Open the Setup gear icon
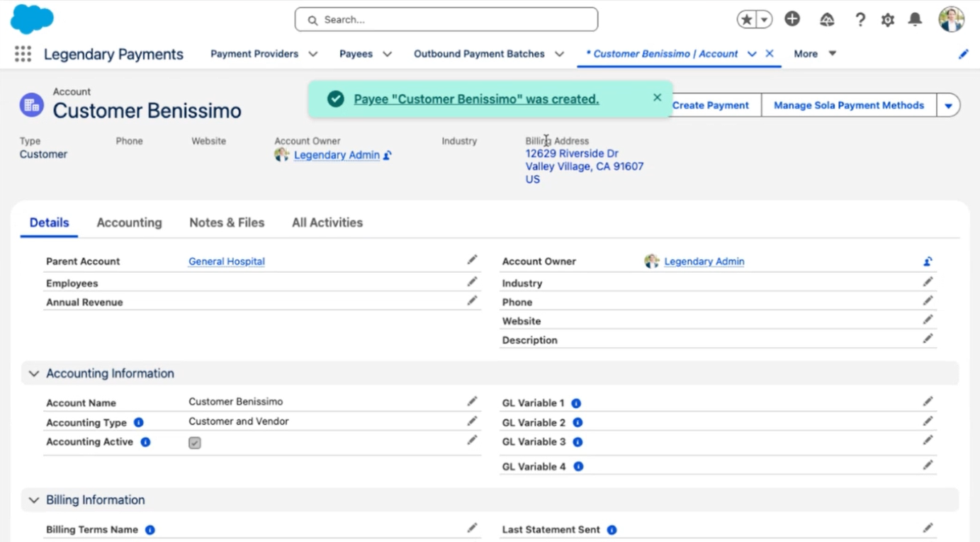Screen dimensions: 980x542 click(x=887, y=20)
